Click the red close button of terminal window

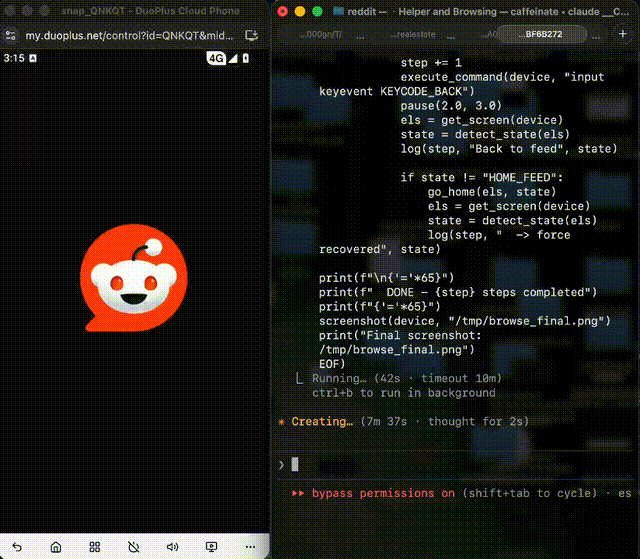pos(282,11)
